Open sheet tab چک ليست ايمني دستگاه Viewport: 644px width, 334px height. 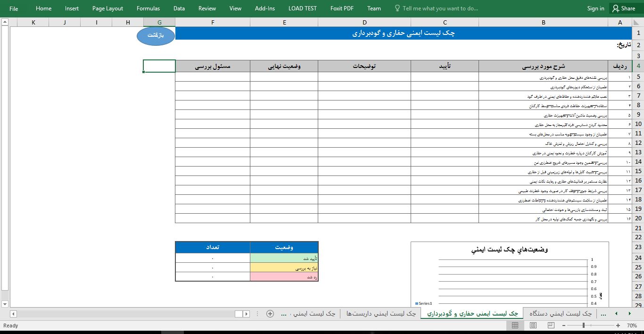561,314
